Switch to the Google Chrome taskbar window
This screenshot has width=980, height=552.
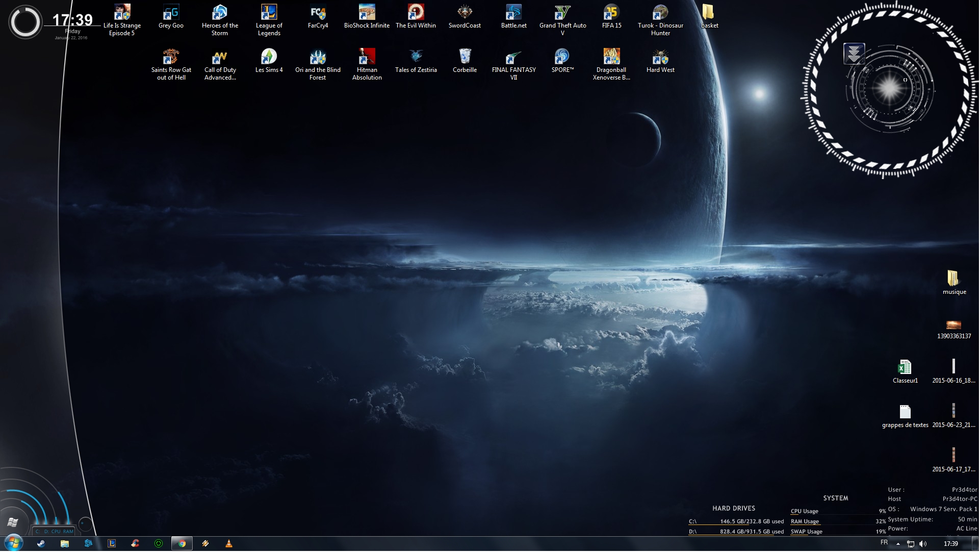(x=182, y=544)
